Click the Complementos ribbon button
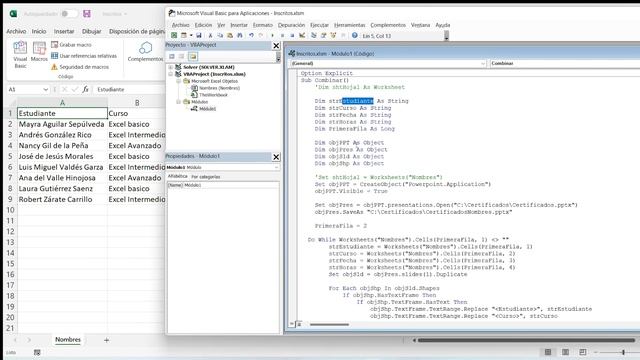The image size is (640, 360). click(x=145, y=52)
